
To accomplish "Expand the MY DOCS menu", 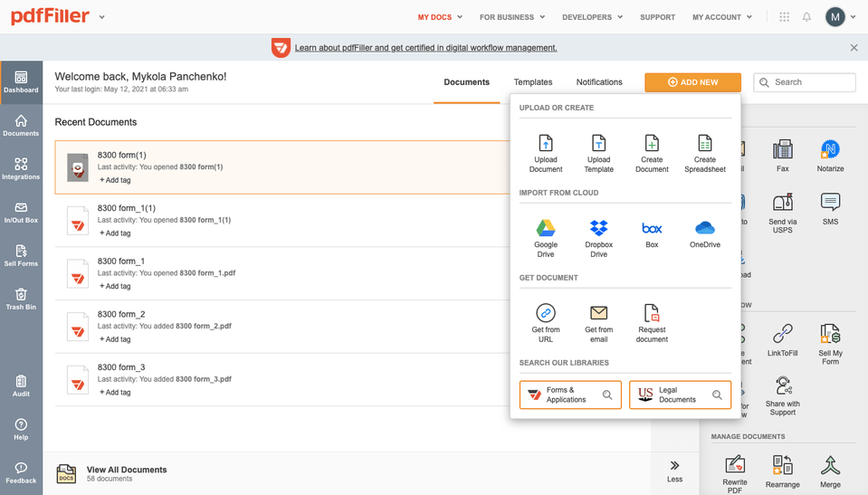I will click(x=440, y=17).
